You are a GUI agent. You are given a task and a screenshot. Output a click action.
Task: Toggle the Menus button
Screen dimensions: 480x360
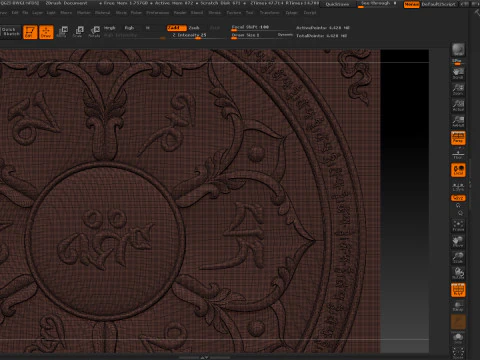pyautogui.click(x=411, y=4)
